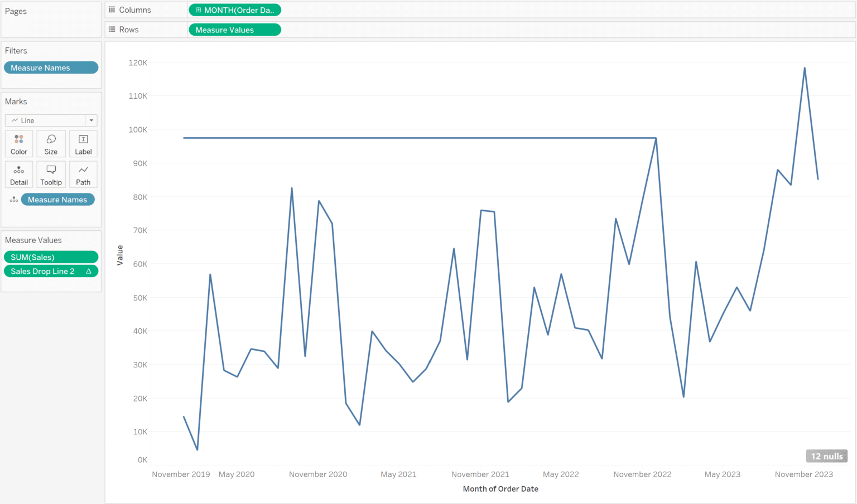The width and height of the screenshot is (857, 504).
Task: Click the list icon beside Rows shelf
Action: [111, 29]
